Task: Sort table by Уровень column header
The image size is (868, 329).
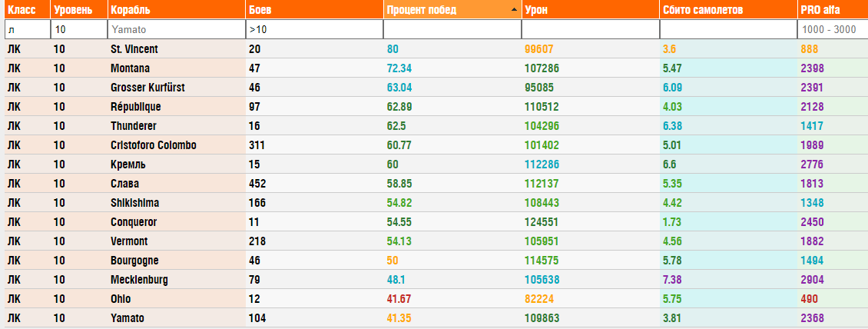Action: (x=73, y=10)
